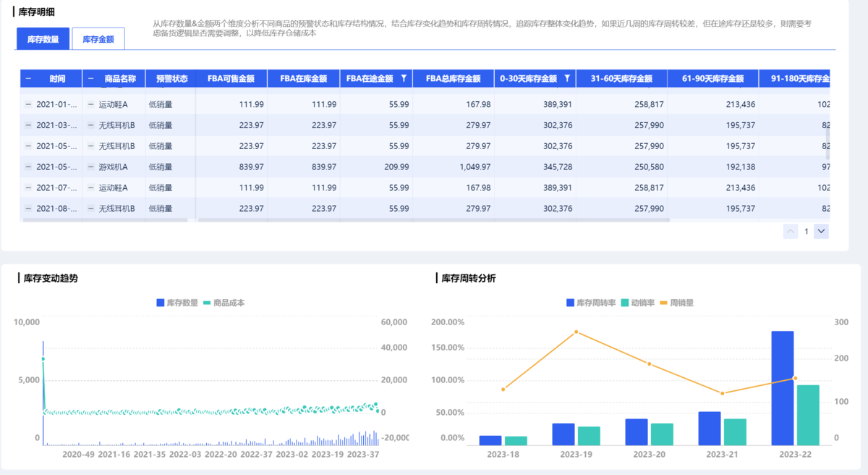This screenshot has height=475, width=868.
Task: Toggle 库存周转率 legend swatch
Action: (x=570, y=303)
